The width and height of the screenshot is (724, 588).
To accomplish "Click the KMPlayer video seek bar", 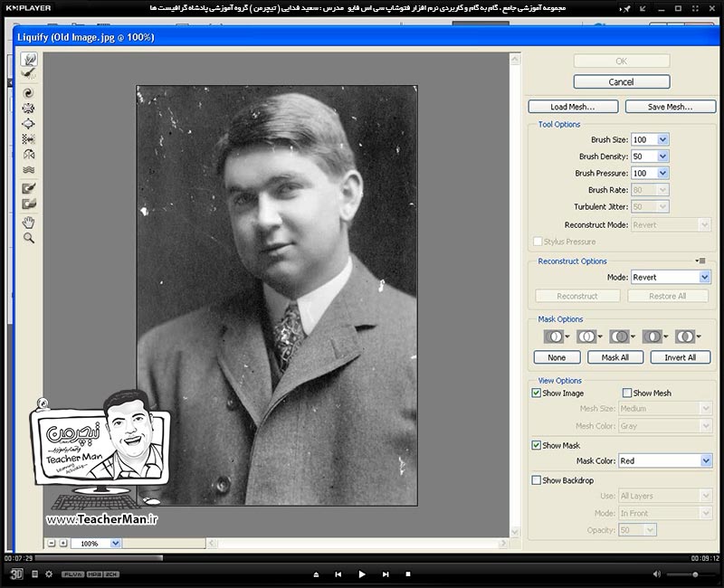I will point(361,558).
